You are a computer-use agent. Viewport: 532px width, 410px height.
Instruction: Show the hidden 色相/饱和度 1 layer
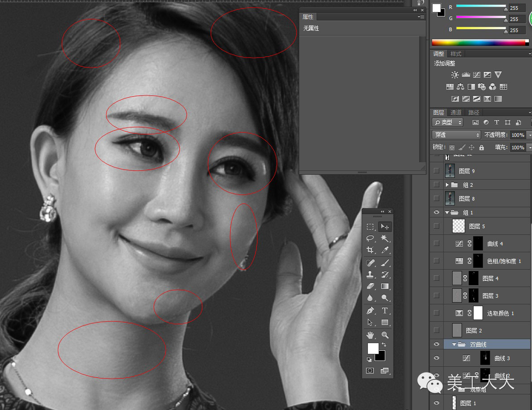pos(437,261)
